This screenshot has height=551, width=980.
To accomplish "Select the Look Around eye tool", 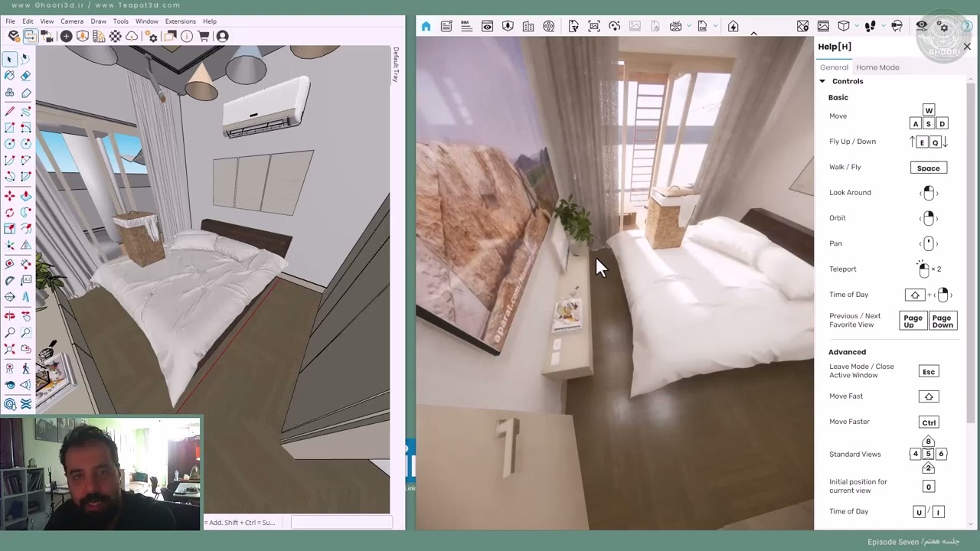I will click(9, 385).
